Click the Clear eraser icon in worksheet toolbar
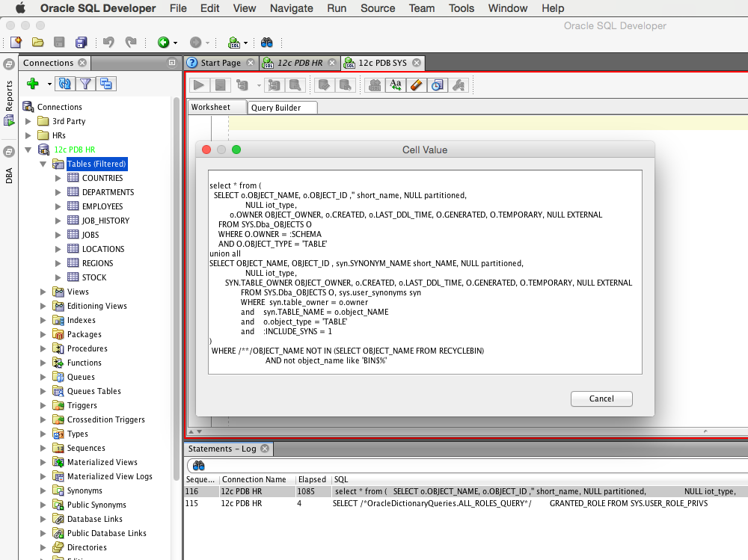 pos(417,85)
